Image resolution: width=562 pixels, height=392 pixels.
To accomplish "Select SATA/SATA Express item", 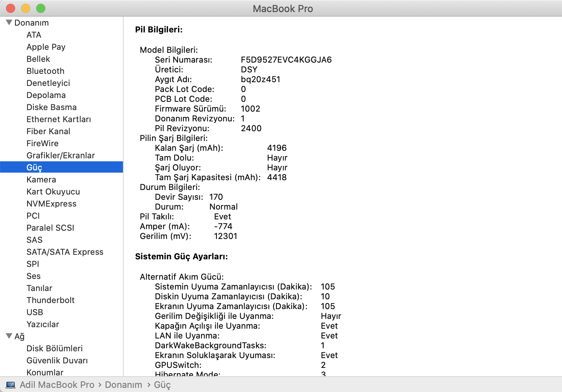I will click(x=65, y=252).
